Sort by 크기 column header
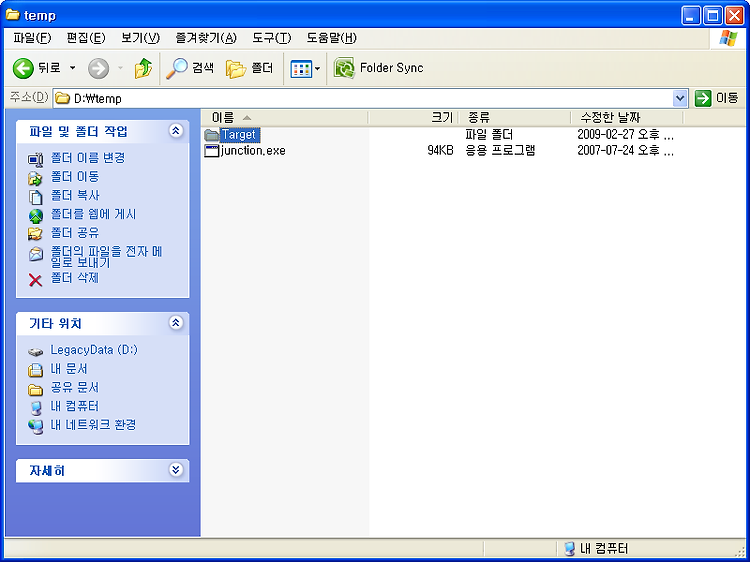This screenshot has height=562, width=750. (414, 117)
